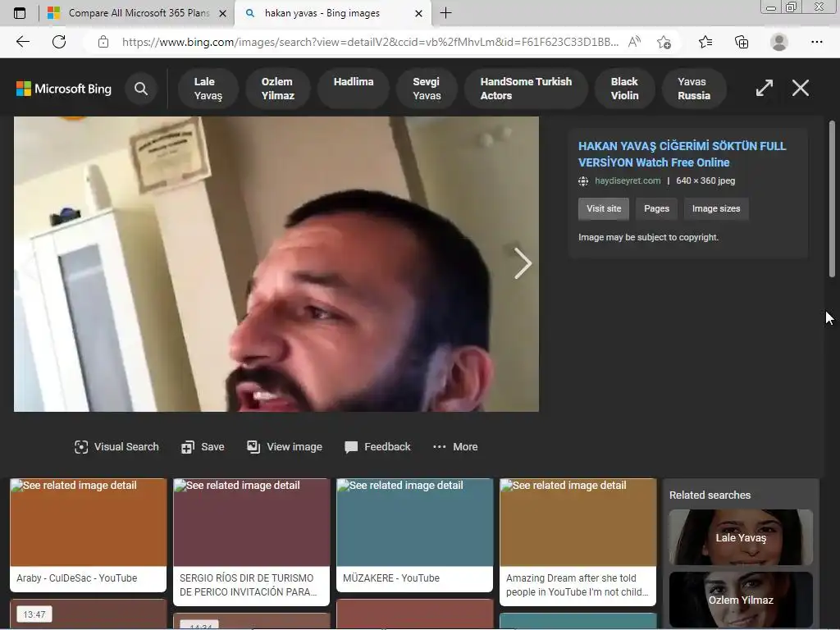Viewport: 840px width, 630px height.
Task: Reload the page with refresh icon
Action: point(59,42)
